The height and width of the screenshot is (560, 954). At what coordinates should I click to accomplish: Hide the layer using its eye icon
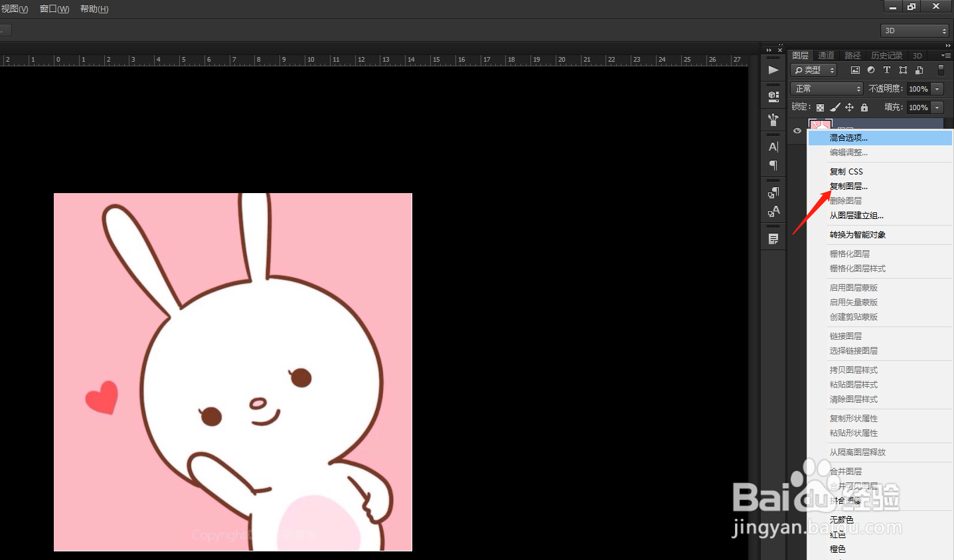click(797, 131)
